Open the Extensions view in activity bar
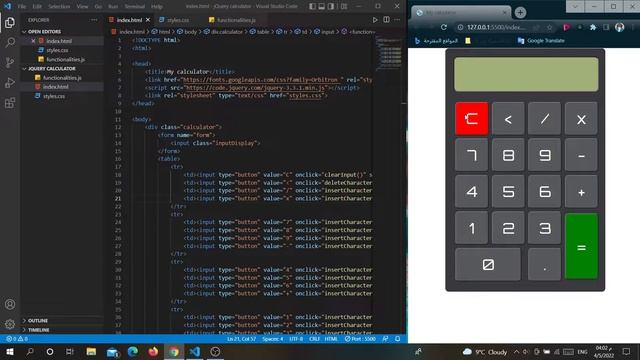640x360 pixels. tap(10, 103)
